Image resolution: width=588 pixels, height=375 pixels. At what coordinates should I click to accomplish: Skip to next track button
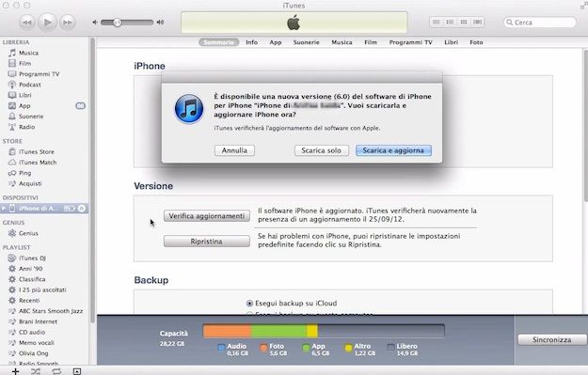tap(68, 23)
